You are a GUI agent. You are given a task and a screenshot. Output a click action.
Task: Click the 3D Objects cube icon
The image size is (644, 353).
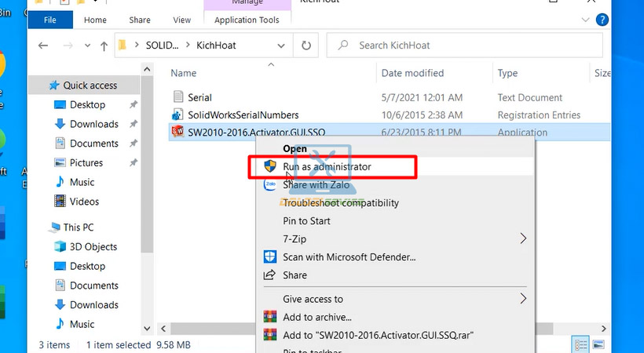pyautogui.click(x=60, y=246)
